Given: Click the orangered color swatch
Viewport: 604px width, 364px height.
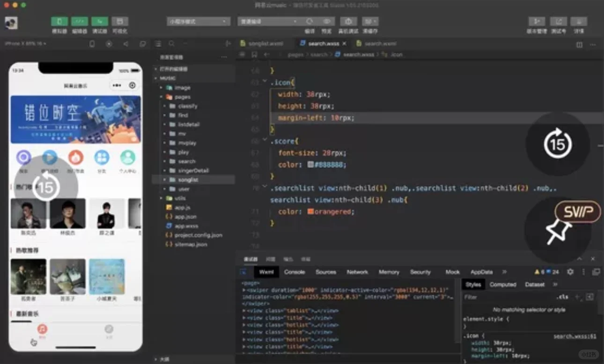Looking at the screenshot, I should pos(310,211).
